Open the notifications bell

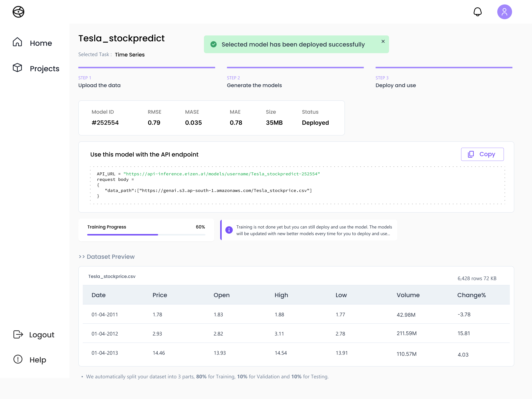(x=477, y=12)
